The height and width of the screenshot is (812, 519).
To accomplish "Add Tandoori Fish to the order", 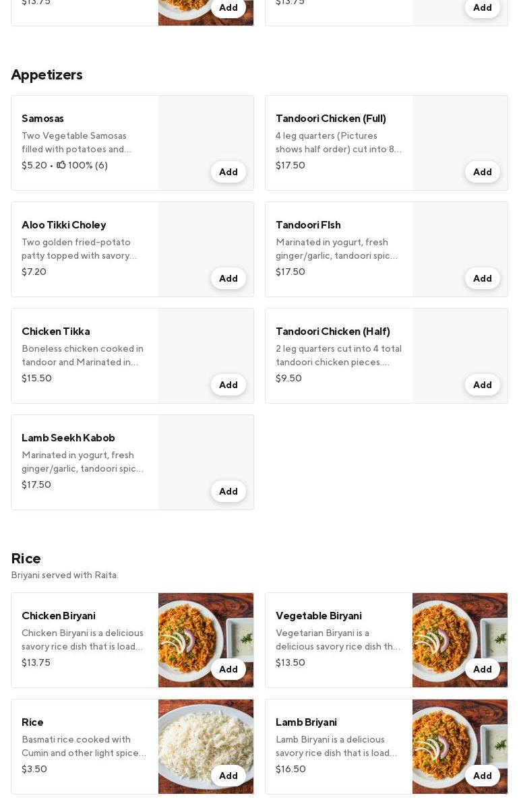I will coord(483,278).
